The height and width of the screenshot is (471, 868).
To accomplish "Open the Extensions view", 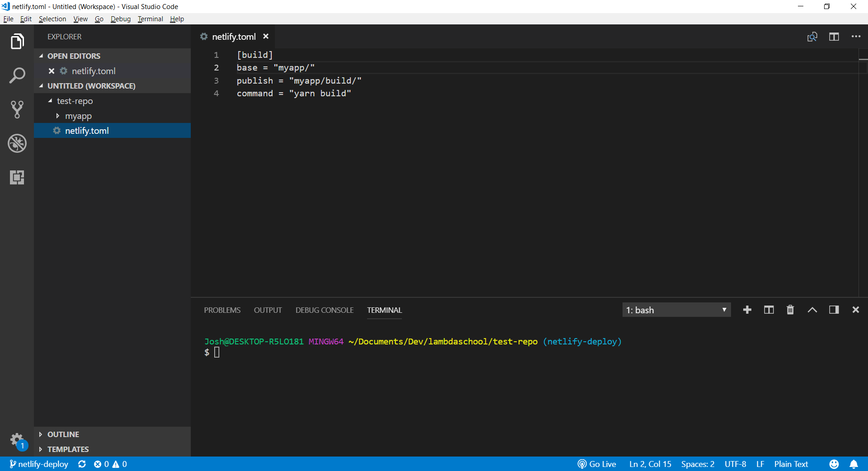I will coord(17,177).
